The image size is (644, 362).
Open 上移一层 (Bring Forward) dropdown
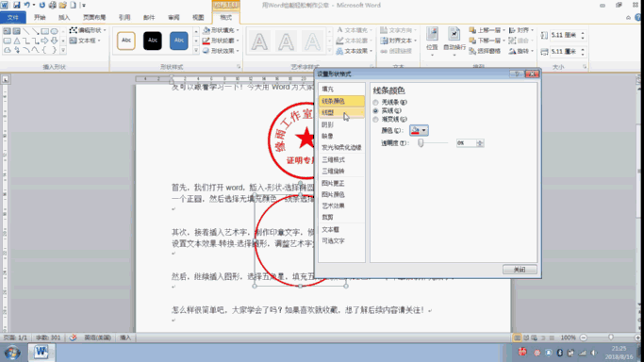click(x=487, y=30)
